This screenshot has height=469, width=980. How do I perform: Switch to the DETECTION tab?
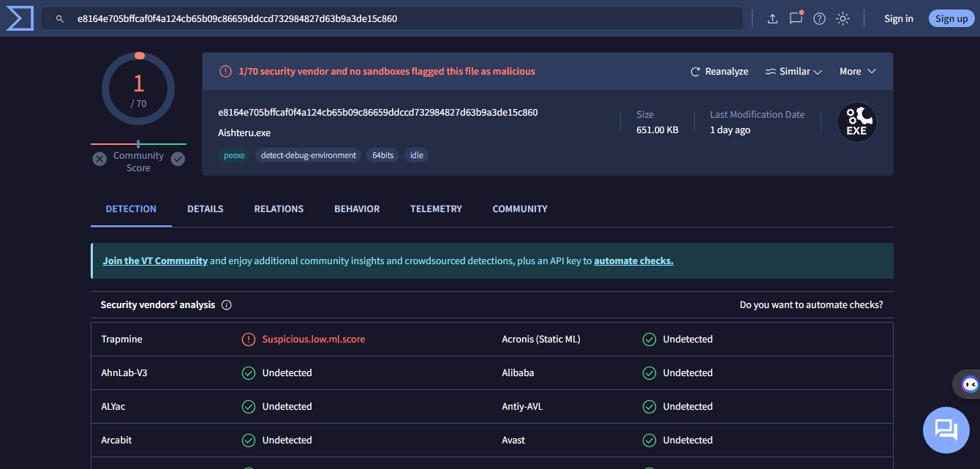click(131, 209)
